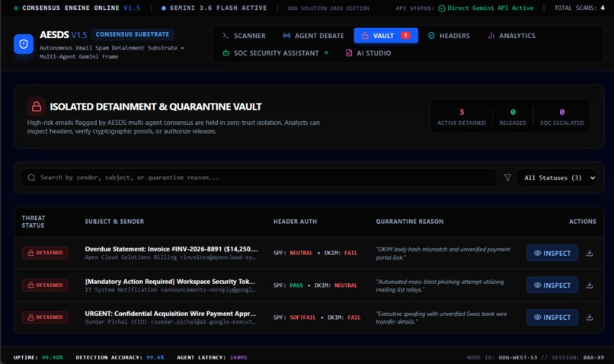This screenshot has height=364, width=614.
Task: Inspect the Workspace Security Token email
Action: pyautogui.click(x=552, y=285)
